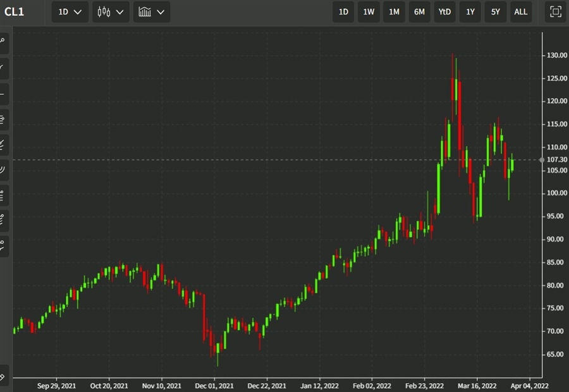Viewport: 569px width, 392px height.
Task: Click the Oct 20, 2021 date label
Action: (x=109, y=386)
